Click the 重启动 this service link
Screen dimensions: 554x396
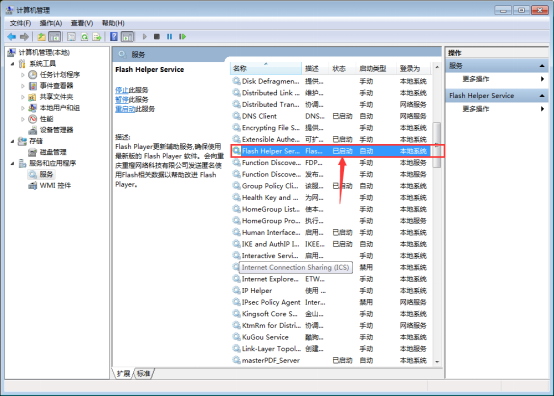125,109
